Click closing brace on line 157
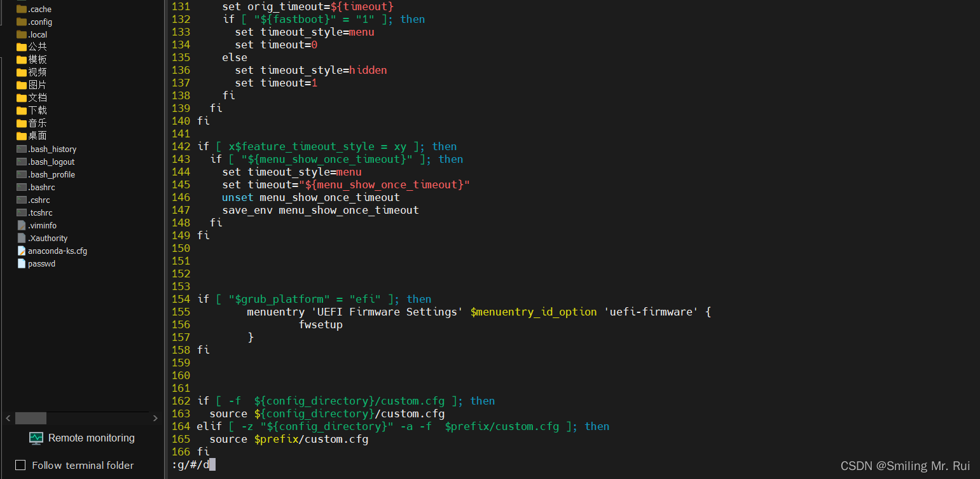 point(251,337)
